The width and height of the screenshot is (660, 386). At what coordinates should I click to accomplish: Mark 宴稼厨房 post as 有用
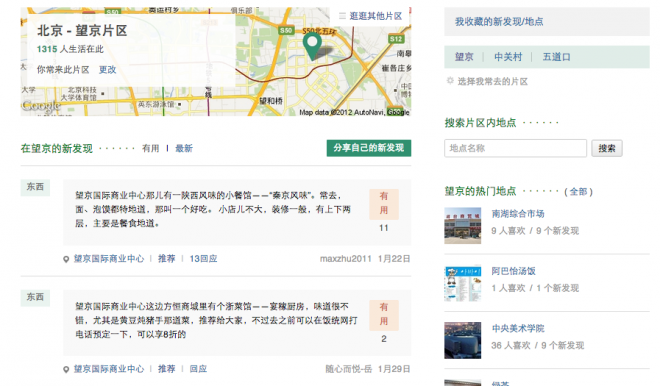tap(384, 314)
